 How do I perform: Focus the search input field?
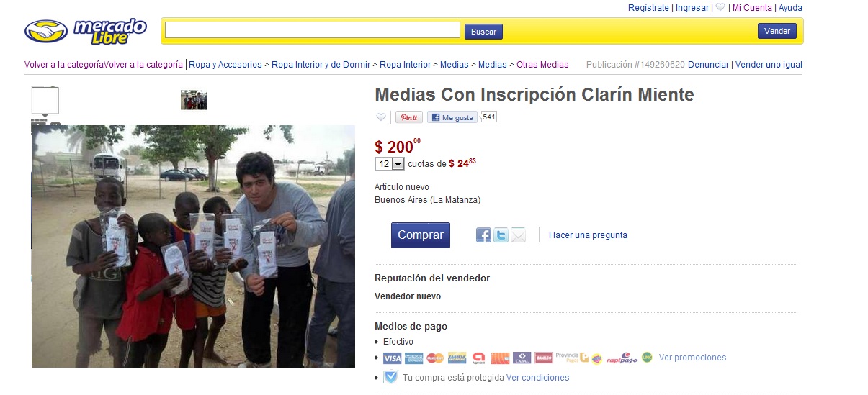[x=313, y=30]
